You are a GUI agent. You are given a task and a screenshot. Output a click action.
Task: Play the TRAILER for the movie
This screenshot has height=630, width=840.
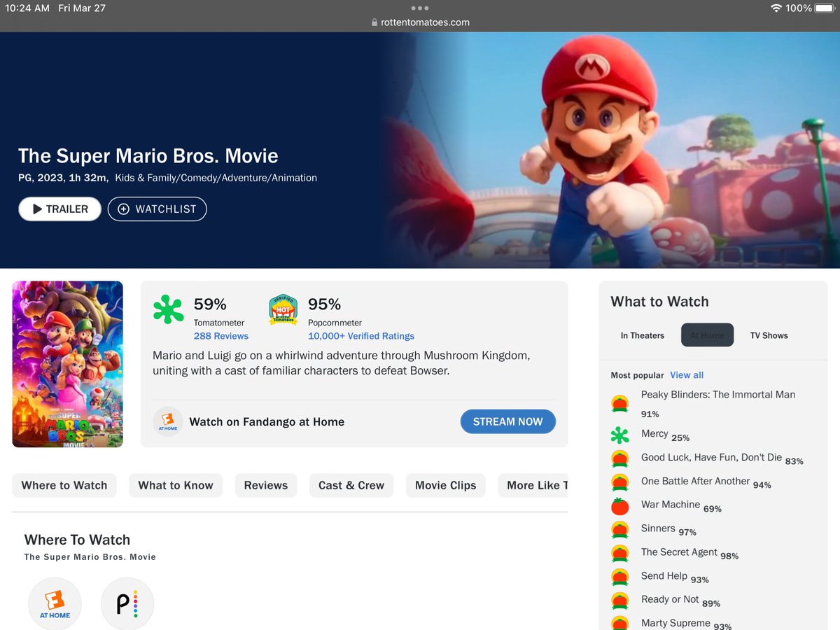tap(59, 209)
